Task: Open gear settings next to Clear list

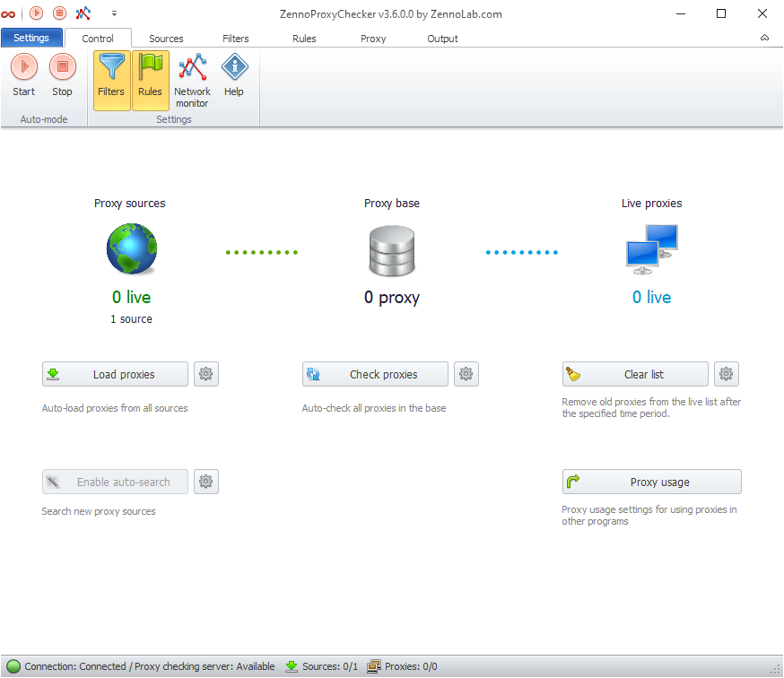Action: click(x=727, y=374)
